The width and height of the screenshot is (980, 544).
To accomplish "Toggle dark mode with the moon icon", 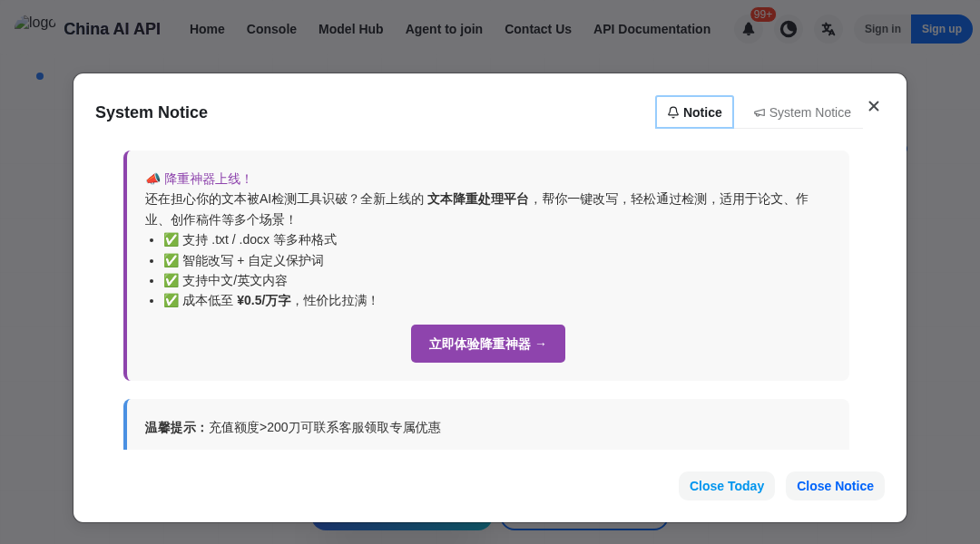I will pyautogui.click(x=789, y=29).
